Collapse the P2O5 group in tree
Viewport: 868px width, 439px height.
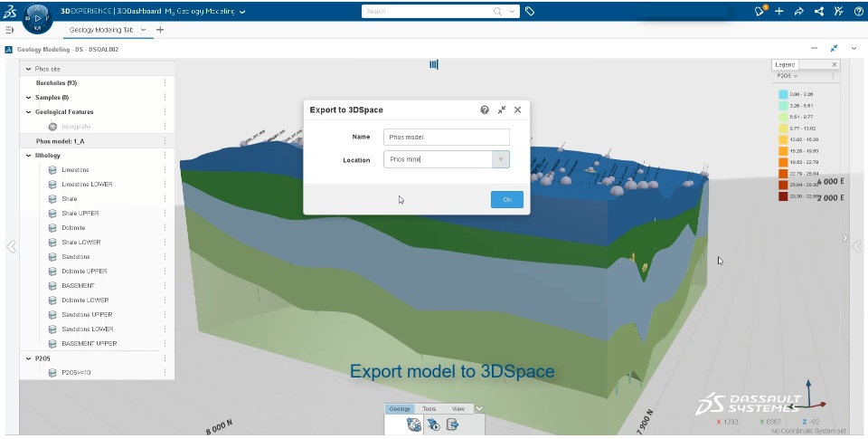tap(28, 358)
